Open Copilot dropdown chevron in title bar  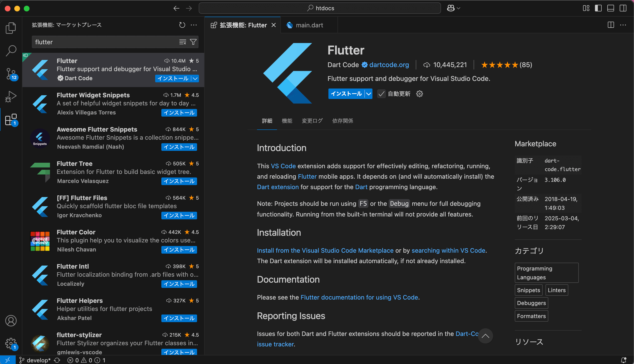point(459,8)
